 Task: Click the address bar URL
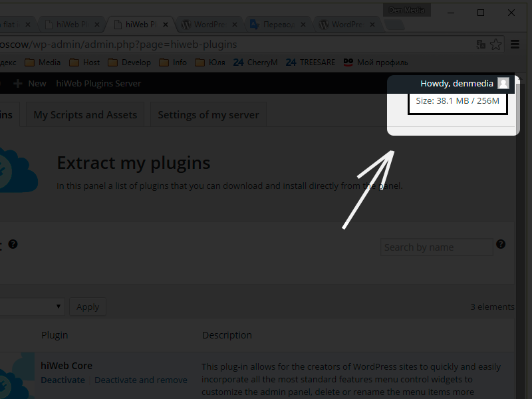[118, 45]
